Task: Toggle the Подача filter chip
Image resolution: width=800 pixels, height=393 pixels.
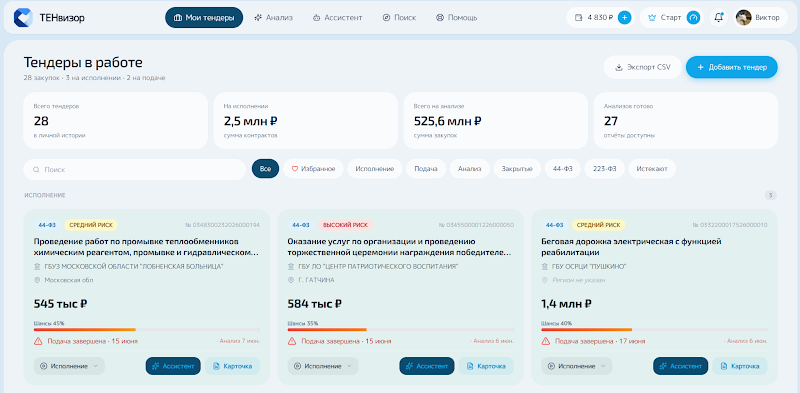Action: pyautogui.click(x=426, y=169)
